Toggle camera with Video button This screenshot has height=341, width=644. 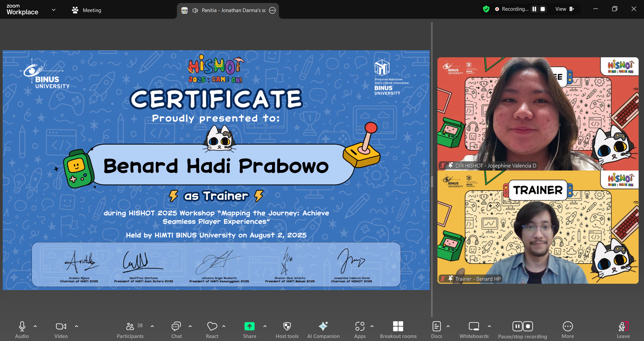coord(61,330)
